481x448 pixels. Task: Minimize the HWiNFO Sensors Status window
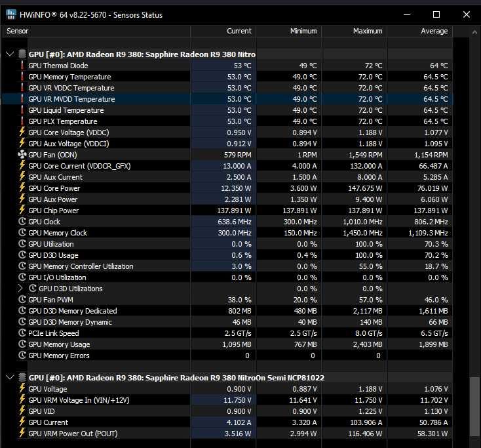point(407,14)
